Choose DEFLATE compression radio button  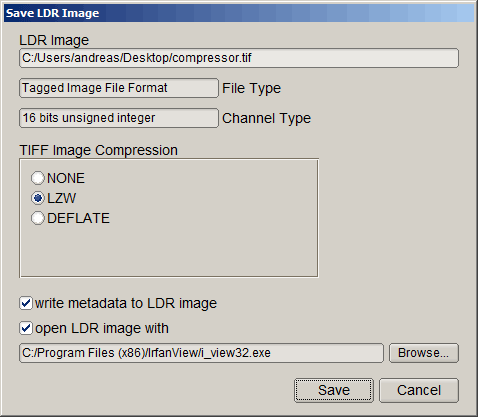37,218
